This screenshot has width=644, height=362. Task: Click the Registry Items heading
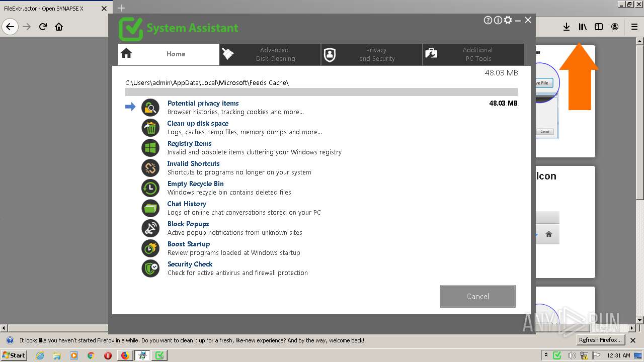pyautogui.click(x=189, y=143)
